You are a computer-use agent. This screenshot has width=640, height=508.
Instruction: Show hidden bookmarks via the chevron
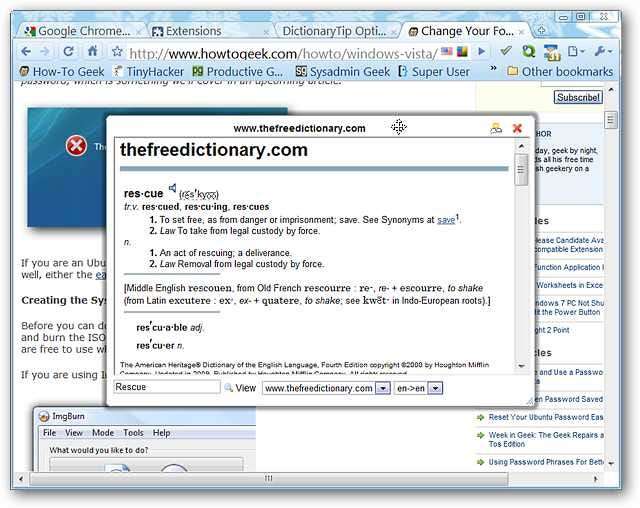coord(493,68)
